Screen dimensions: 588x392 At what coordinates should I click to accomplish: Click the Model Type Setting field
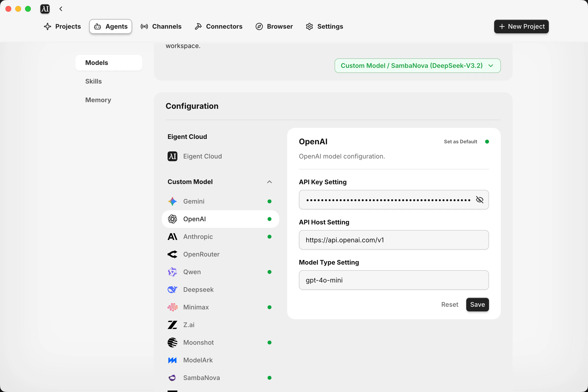click(x=393, y=280)
